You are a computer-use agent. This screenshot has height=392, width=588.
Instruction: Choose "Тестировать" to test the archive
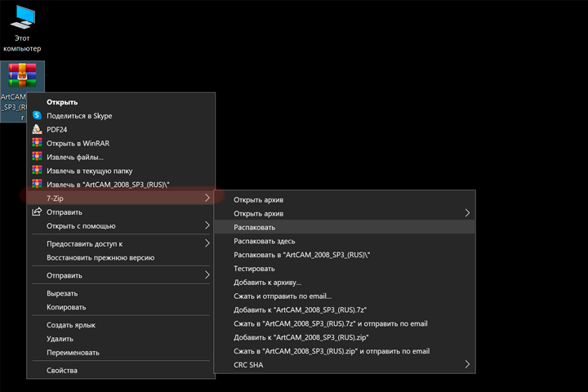(254, 268)
